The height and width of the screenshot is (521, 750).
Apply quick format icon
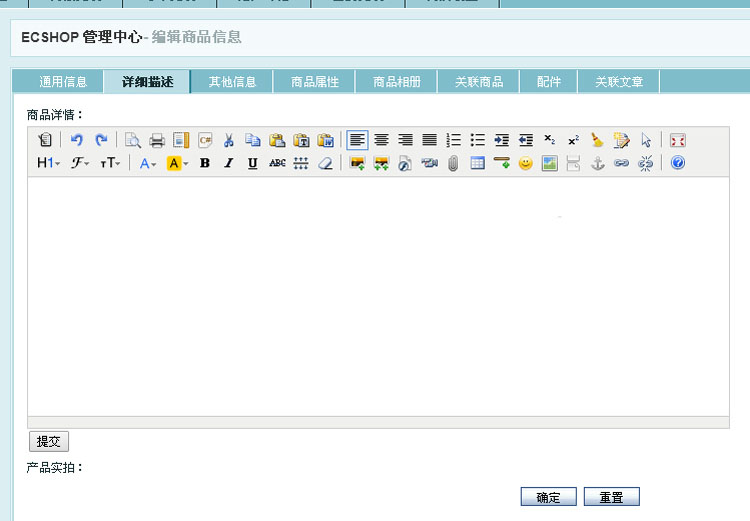621,140
